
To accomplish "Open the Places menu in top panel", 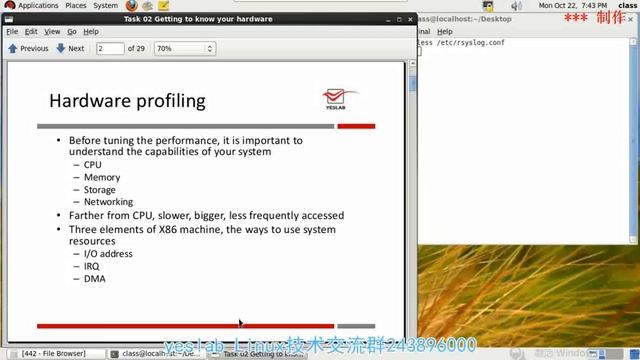I will (76, 6).
